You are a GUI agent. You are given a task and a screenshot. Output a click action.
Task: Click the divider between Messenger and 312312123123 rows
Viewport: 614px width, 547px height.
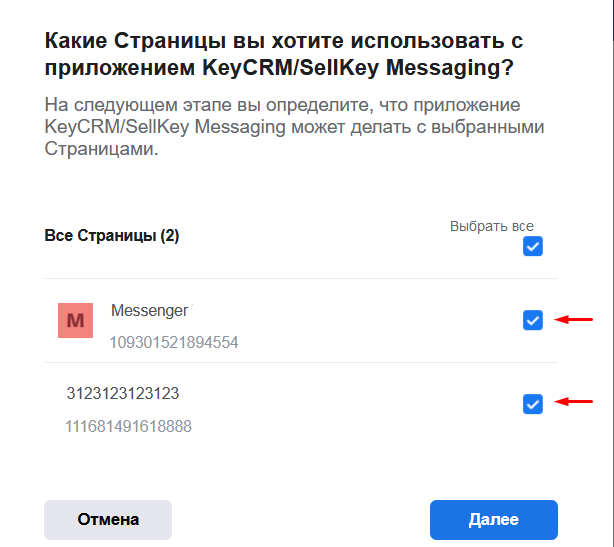click(301, 363)
